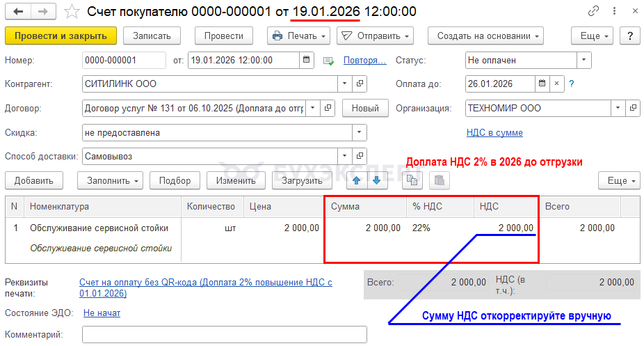The image size is (644, 346).
Task: Click the green-check note icon next to date
Action: point(328,61)
